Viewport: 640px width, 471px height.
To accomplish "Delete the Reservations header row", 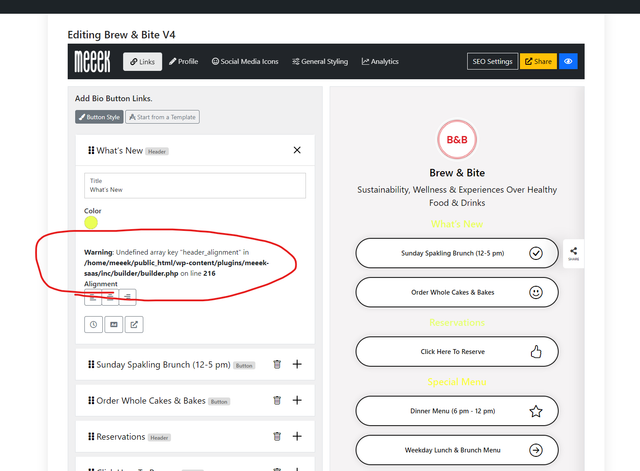I will click(277, 436).
